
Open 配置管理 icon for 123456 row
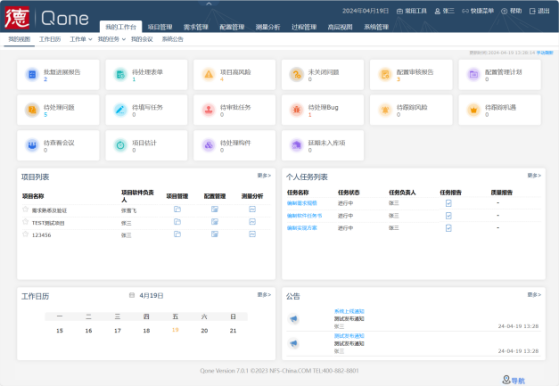point(214,234)
